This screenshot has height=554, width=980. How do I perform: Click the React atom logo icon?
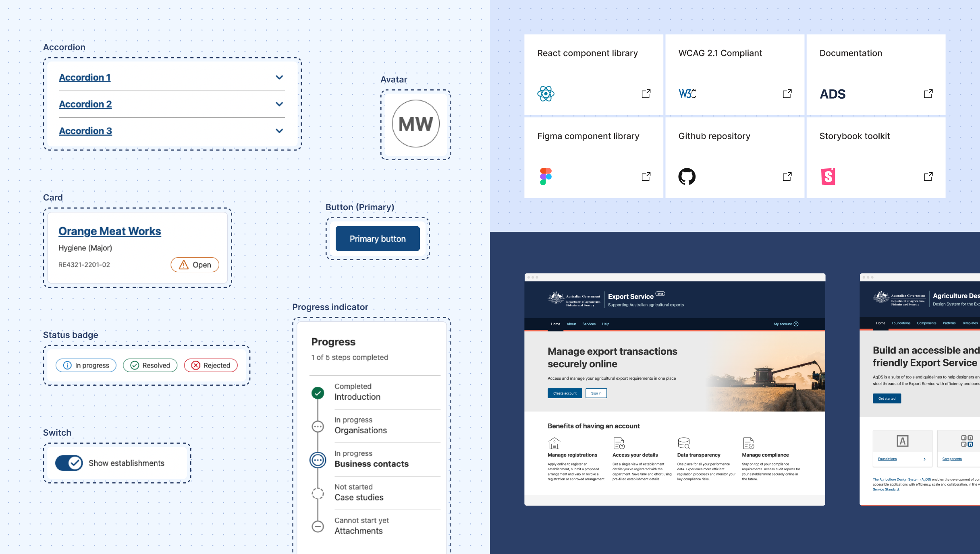[546, 94]
